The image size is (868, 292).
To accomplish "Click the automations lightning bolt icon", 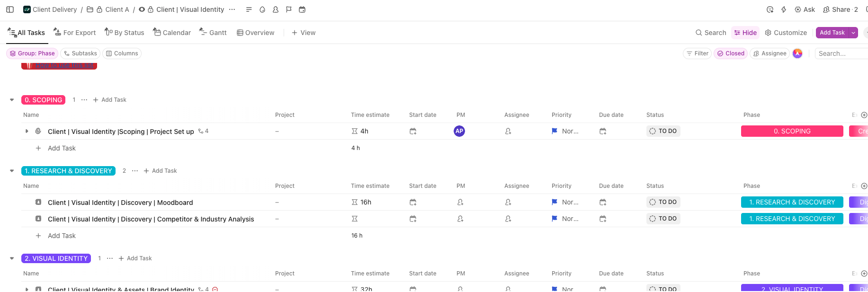I will (x=784, y=9).
